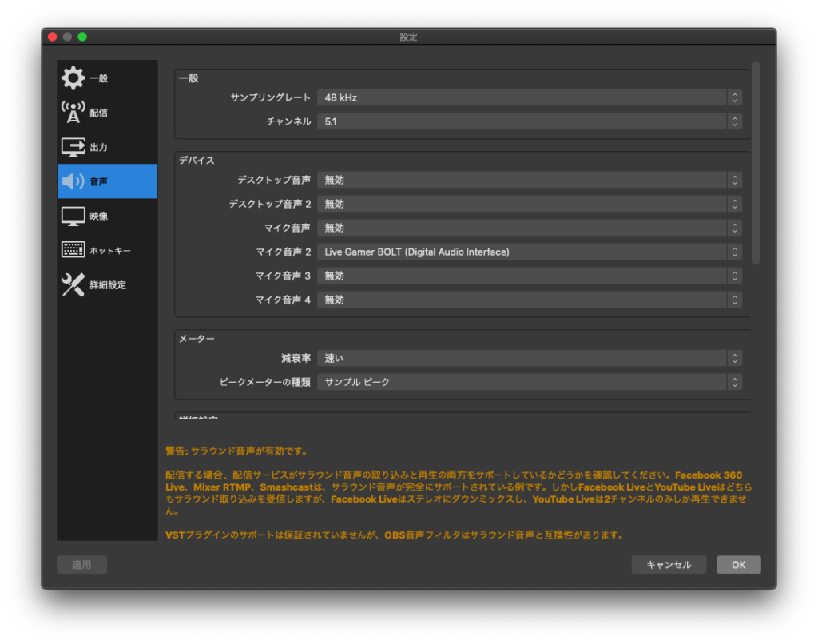Open ピークメーターの種類 dropdown showing サンプル ピーク
Viewport: 818px width, 644px height.
(x=530, y=383)
